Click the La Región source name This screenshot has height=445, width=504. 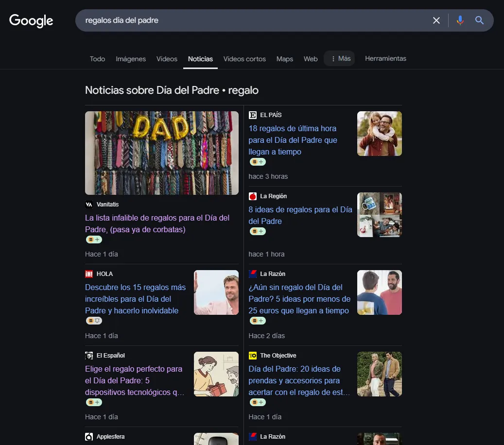(x=274, y=196)
